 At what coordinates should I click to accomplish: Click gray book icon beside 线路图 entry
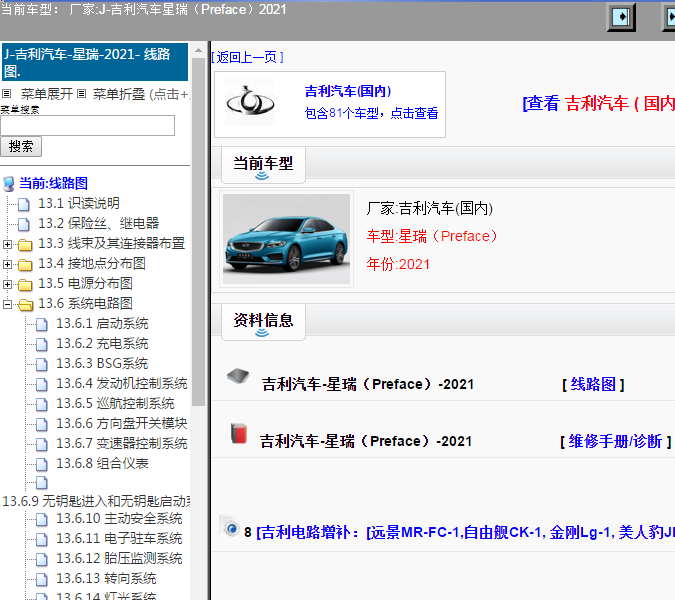click(238, 376)
